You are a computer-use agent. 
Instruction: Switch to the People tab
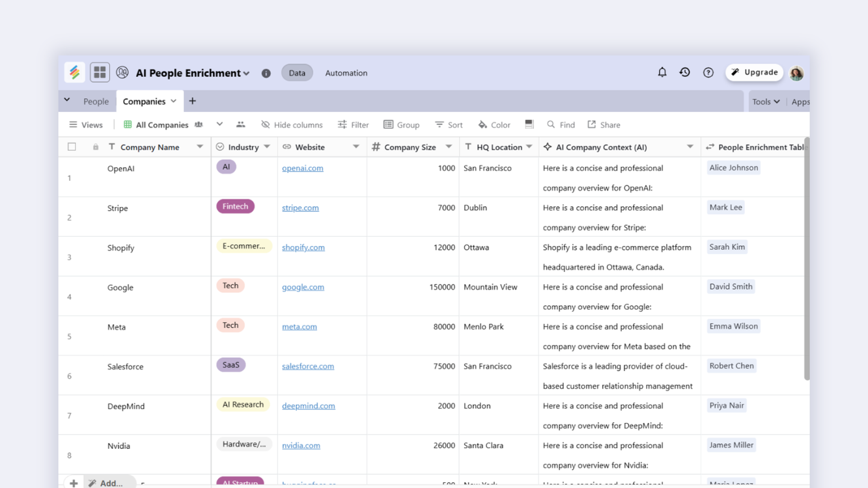(x=96, y=102)
